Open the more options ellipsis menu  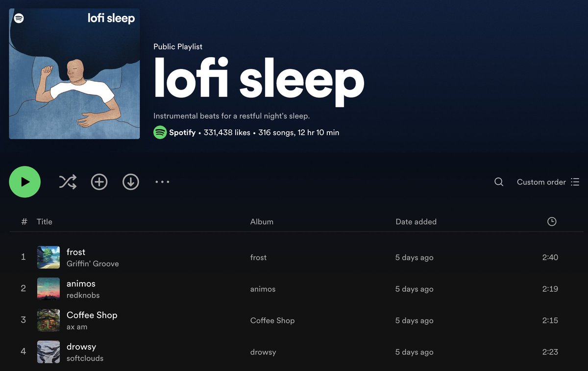[162, 182]
